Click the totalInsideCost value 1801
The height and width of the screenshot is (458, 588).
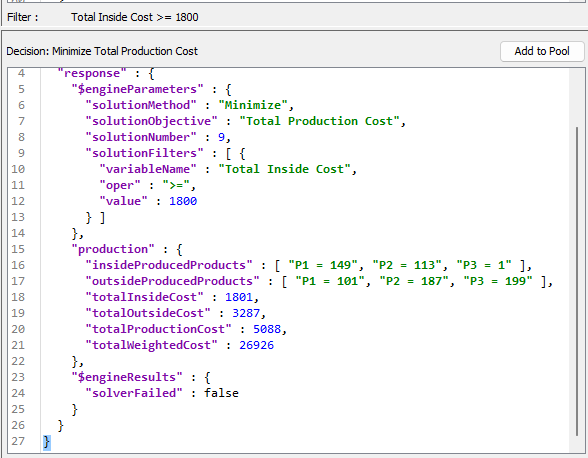click(239, 297)
